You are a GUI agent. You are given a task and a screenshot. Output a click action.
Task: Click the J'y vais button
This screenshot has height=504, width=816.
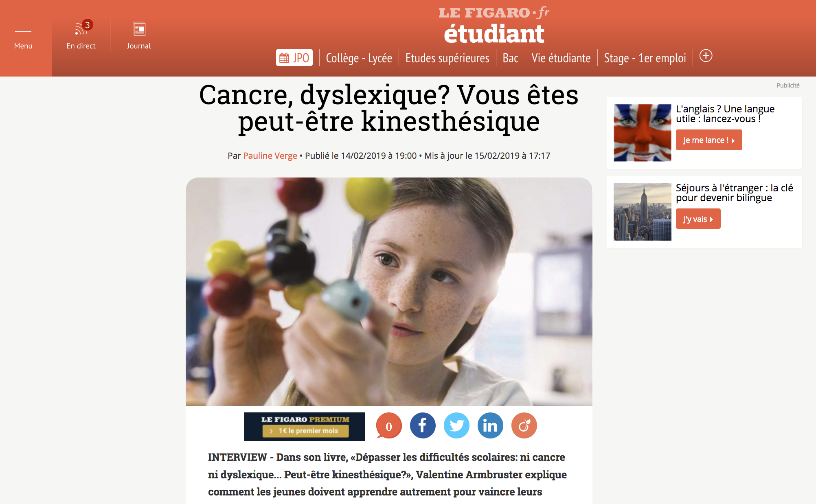698,219
